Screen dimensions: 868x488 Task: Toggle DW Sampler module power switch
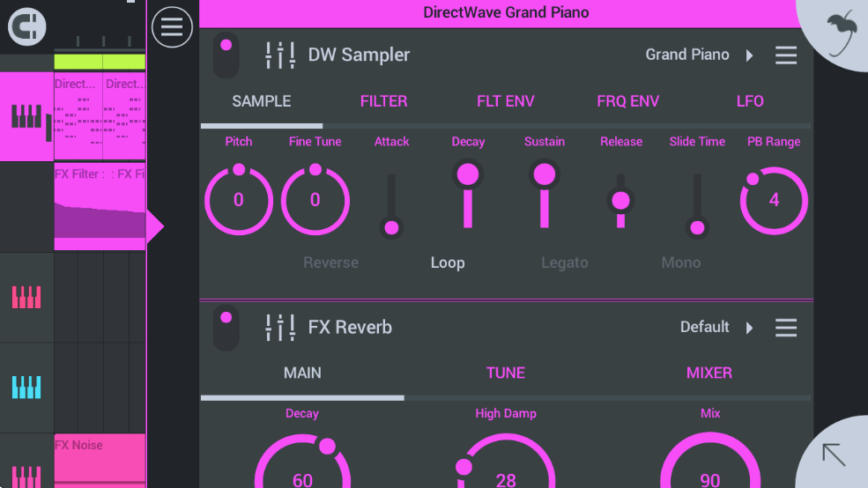pyautogui.click(x=226, y=55)
